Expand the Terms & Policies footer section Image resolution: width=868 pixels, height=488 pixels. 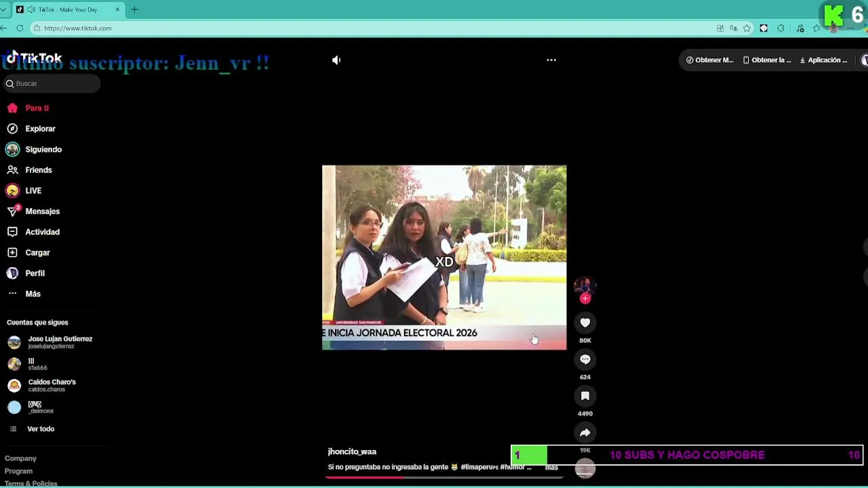pos(31,483)
